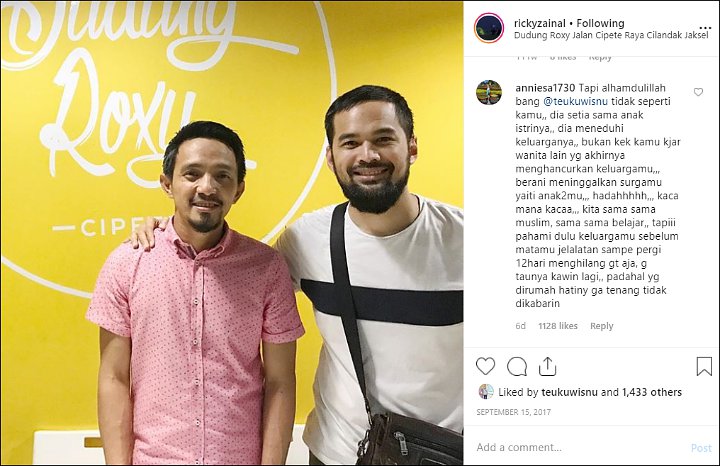Save the post with the bookmark icon

pyautogui.click(x=704, y=366)
